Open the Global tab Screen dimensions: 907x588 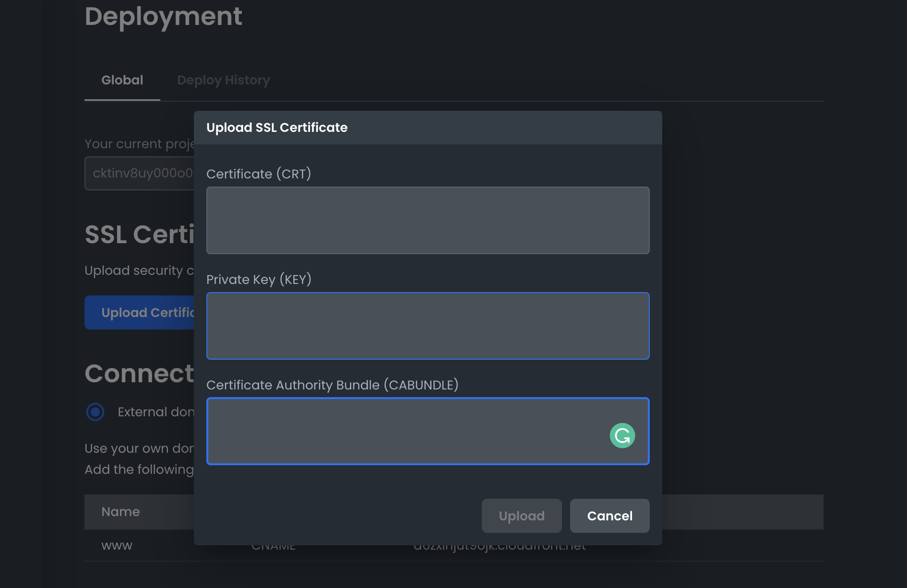point(122,80)
